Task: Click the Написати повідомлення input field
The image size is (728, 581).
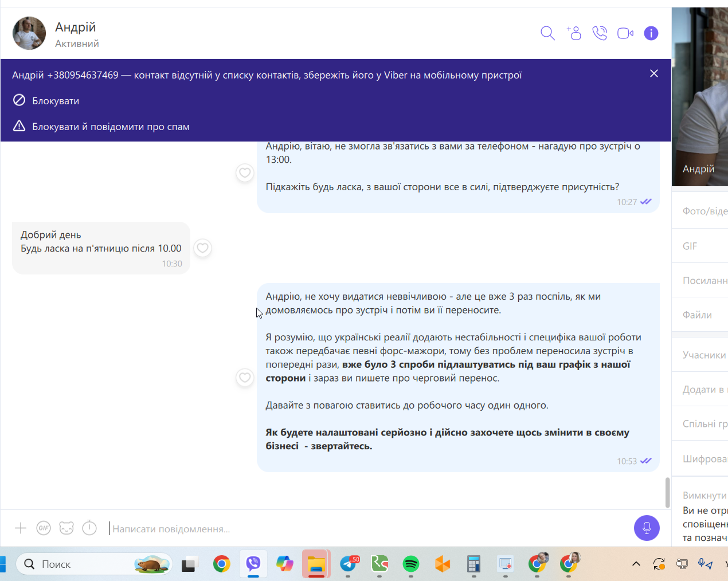Action: coord(367,528)
